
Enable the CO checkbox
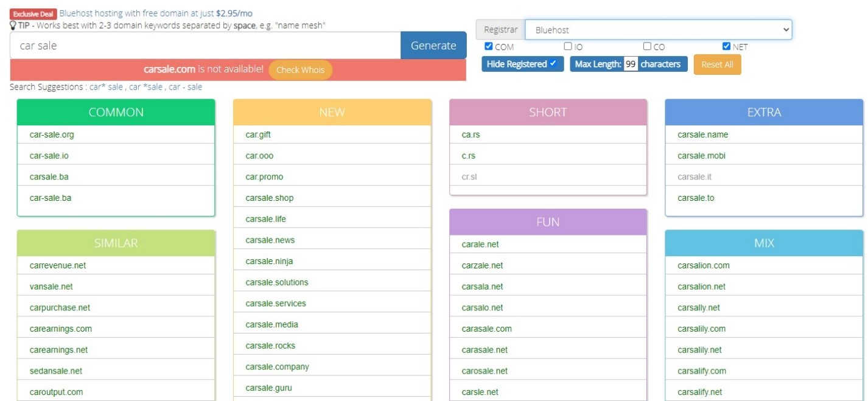647,46
